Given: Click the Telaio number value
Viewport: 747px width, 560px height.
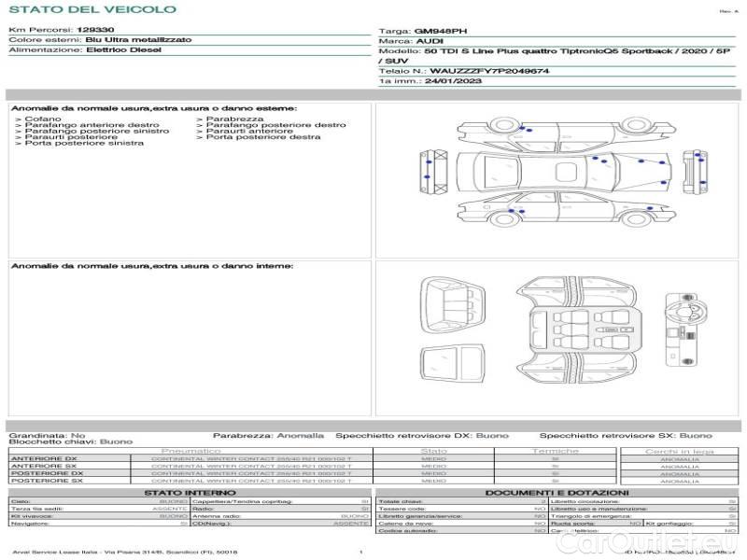Looking at the screenshot, I should point(489,72).
